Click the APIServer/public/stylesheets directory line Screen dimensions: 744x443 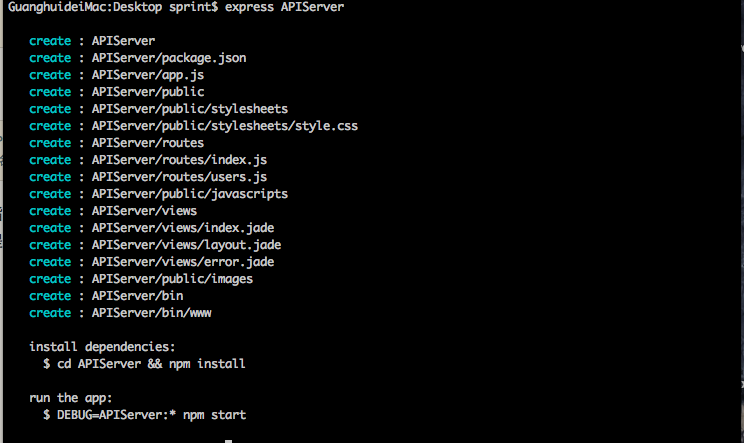158,109
